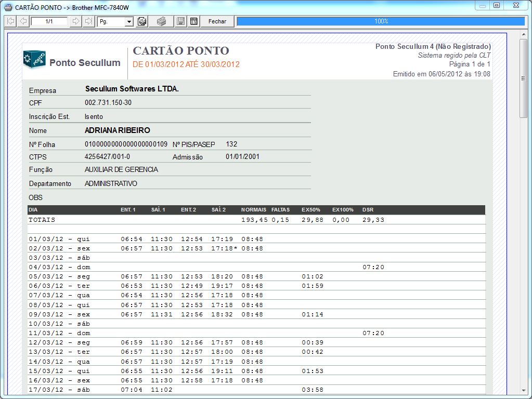Click the calculator grid icon beside Fechar
Image resolution: width=532 pixels, height=399 pixels.
tap(194, 21)
